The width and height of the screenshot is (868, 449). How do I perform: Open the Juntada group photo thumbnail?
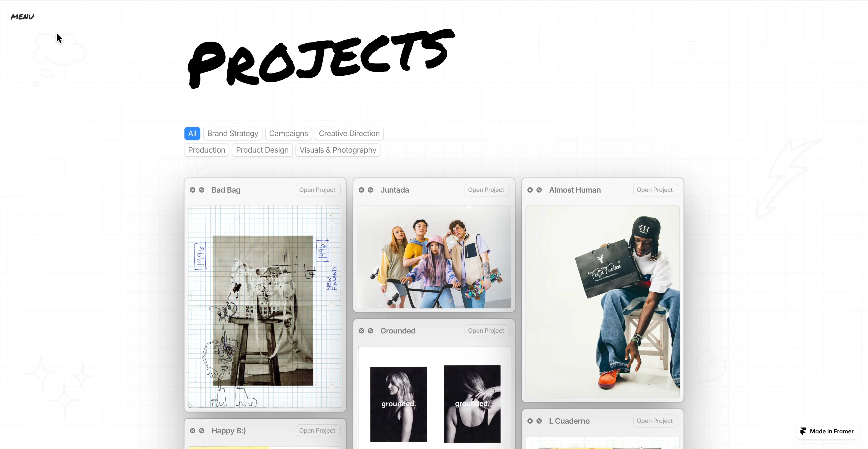434,257
